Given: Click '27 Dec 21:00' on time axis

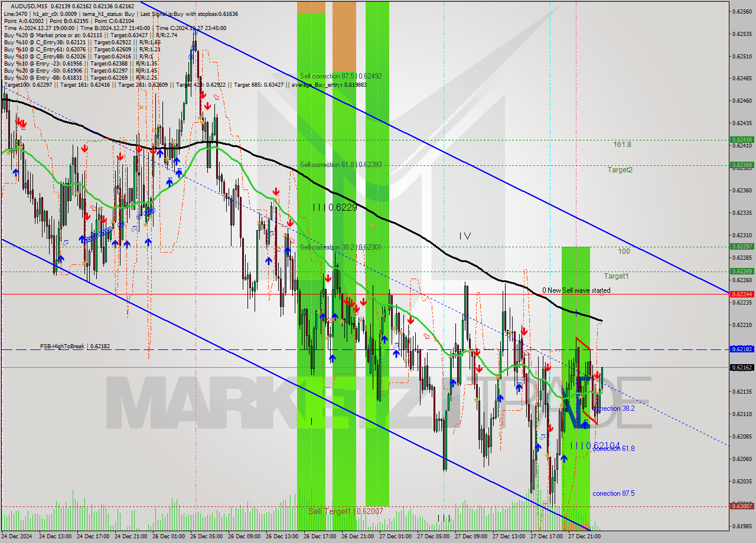Looking at the screenshot, I should point(584,537).
